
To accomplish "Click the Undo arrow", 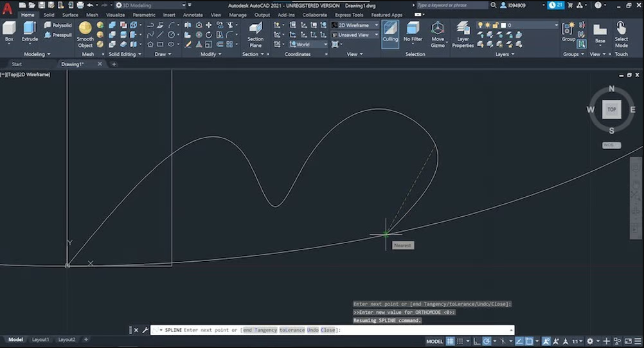I will tap(90, 5).
